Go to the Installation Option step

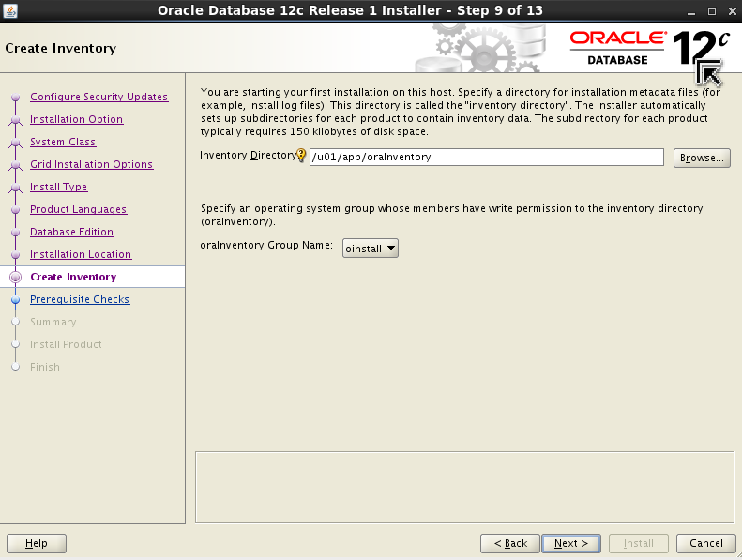[x=76, y=119]
